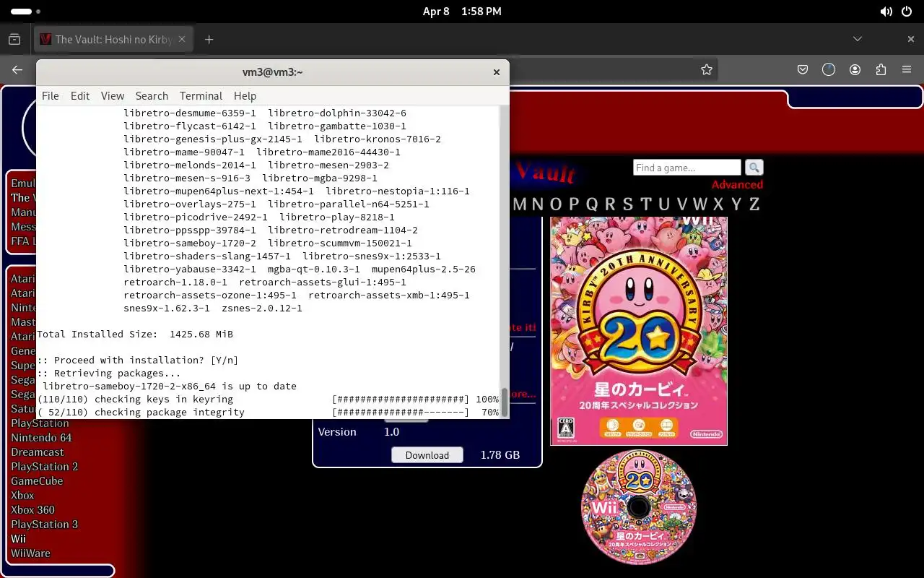The height and width of the screenshot is (578, 924).
Task: Open the browser hamburger menu
Action: [907, 69]
